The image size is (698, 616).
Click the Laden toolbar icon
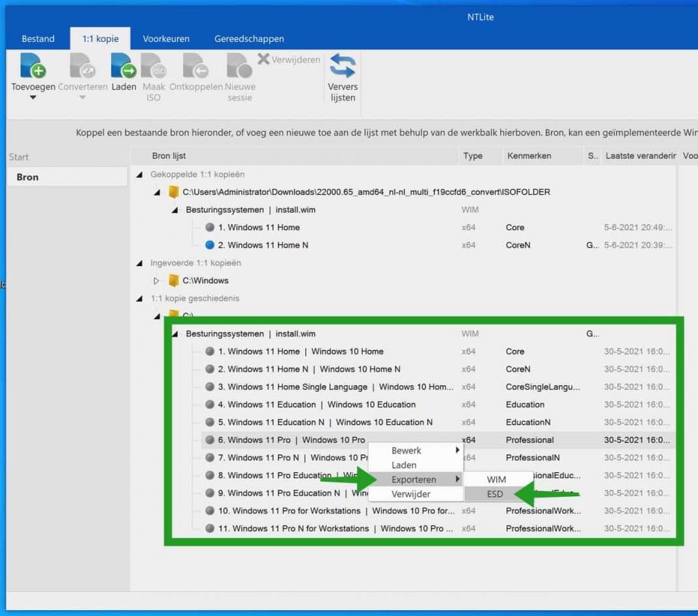(x=124, y=66)
